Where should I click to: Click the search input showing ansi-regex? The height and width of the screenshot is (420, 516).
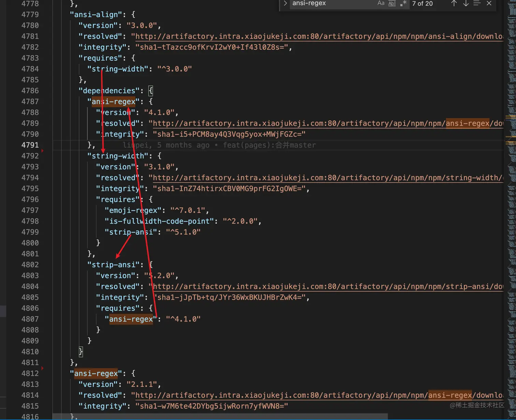pyautogui.click(x=324, y=4)
